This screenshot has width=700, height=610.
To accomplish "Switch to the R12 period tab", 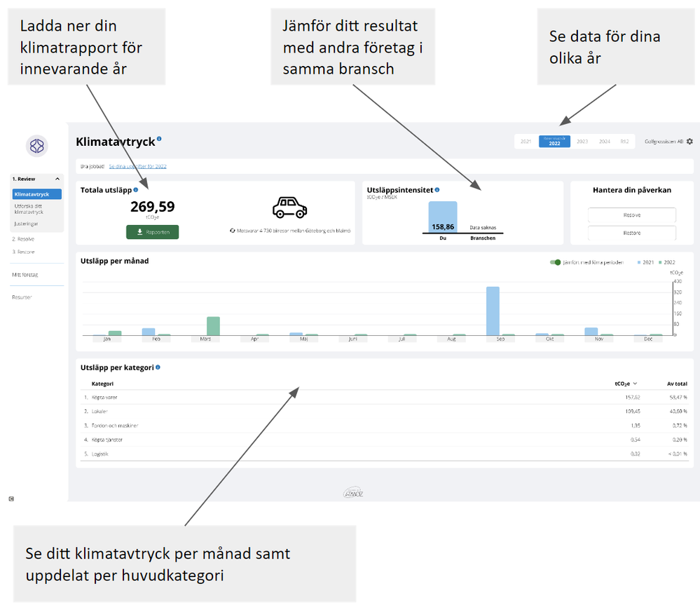I will 624,142.
